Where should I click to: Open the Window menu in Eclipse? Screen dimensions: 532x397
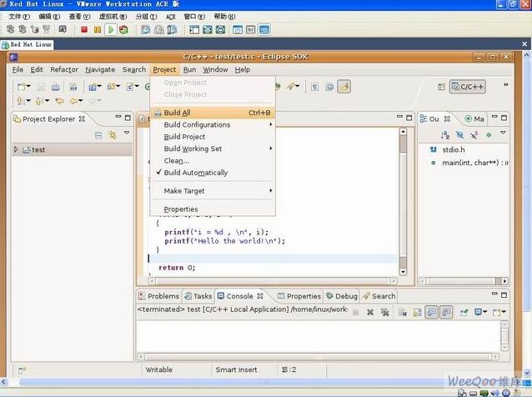click(x=215, y=70)
